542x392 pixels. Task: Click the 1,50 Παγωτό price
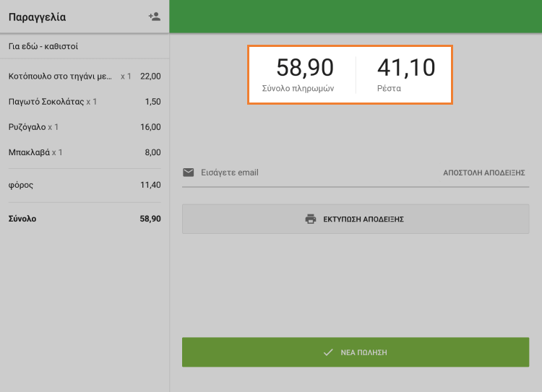coord(152,102)
